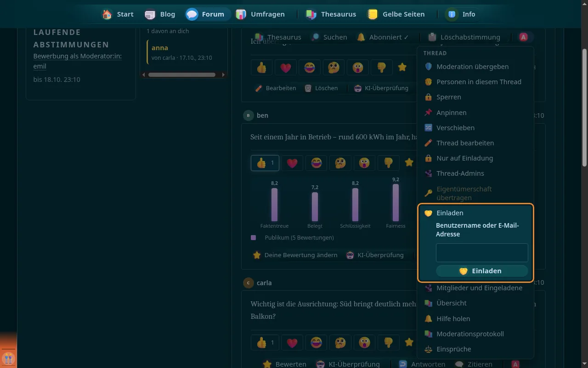Select Nur auf Einladung option
Viewport: 588px width, 368px height.
(475, 158)
